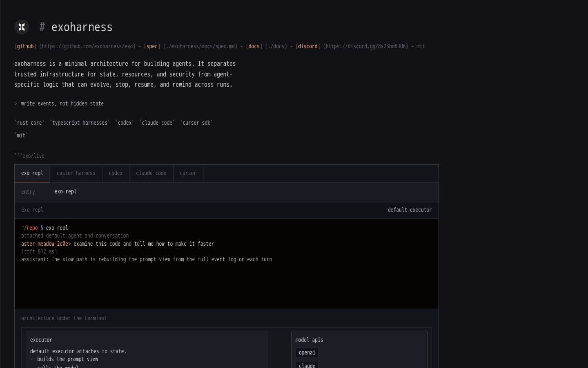Image resolution: width=588 pixels, height=368 pixels.
Task: Click the 'rust core' tag
Action: tap(29, 123)
